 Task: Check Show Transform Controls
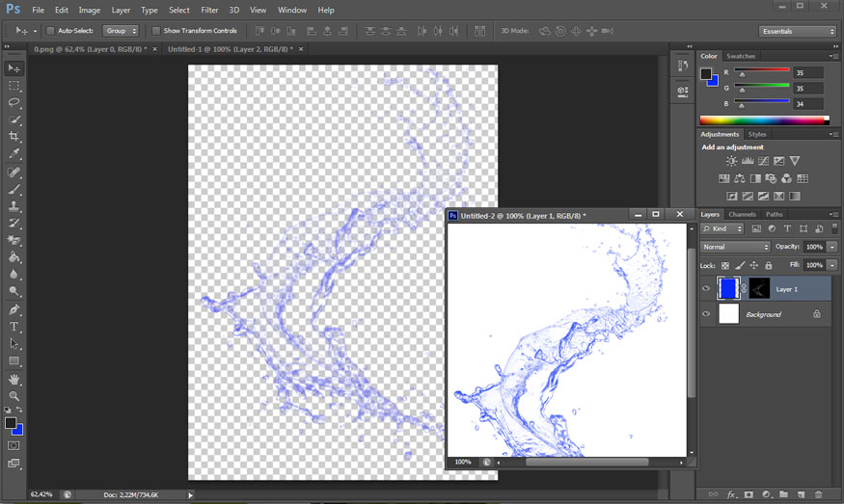point(156,31)
